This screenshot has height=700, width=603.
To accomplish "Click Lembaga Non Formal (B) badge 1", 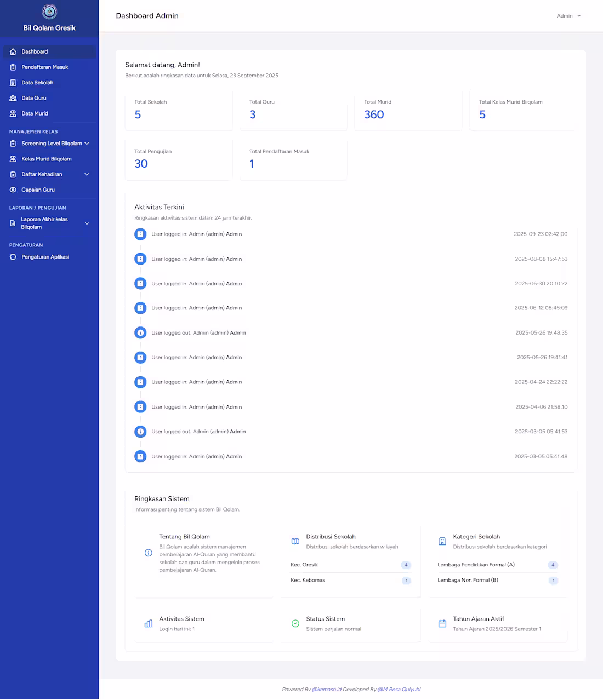I will (553, 581).
